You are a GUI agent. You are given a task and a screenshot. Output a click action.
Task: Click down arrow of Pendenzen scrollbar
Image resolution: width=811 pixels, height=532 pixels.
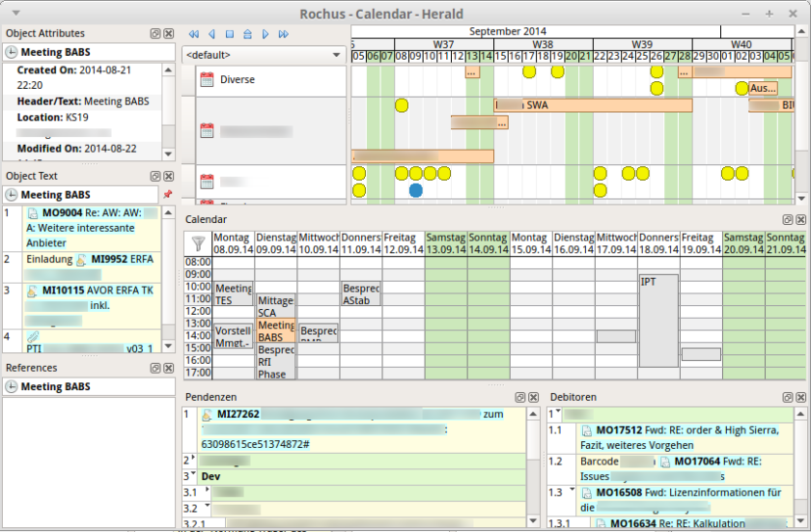point(534,520)
